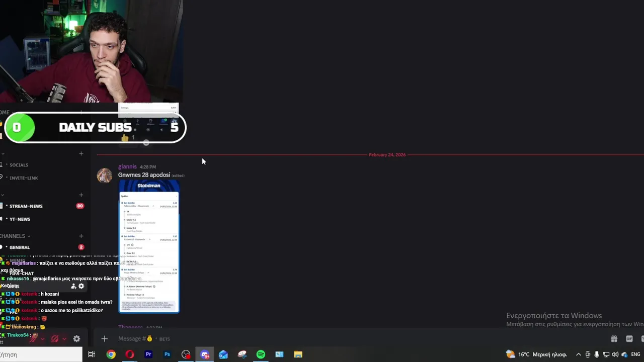Invite members via add-user icon
The width and height of the screenshot is (644, 362).
[73, 286]
